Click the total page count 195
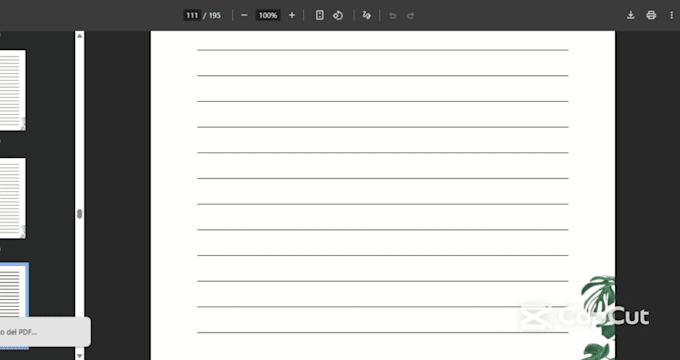The height and width of the screenshot is (360, 680). [215, 16]
